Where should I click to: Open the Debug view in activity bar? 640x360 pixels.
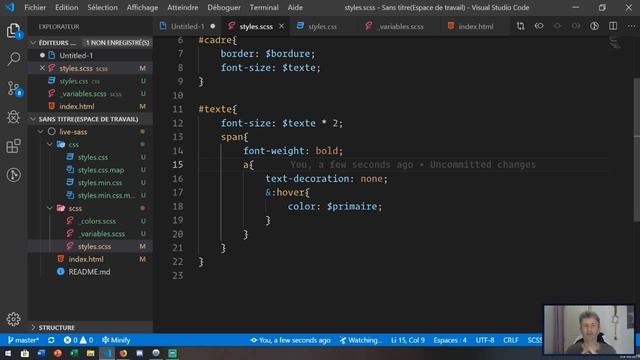[x=13, y=117]
